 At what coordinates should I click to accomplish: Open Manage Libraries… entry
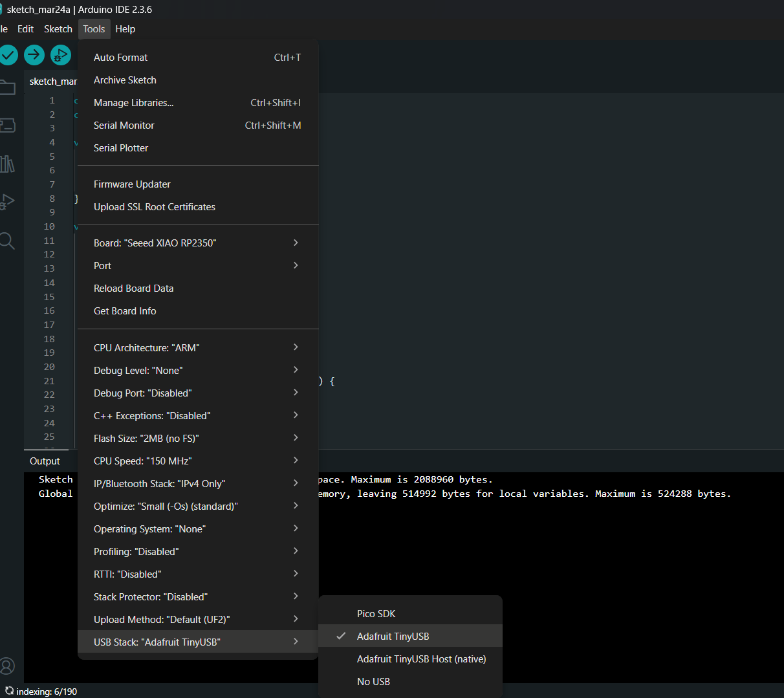click(x=197, y=102)
